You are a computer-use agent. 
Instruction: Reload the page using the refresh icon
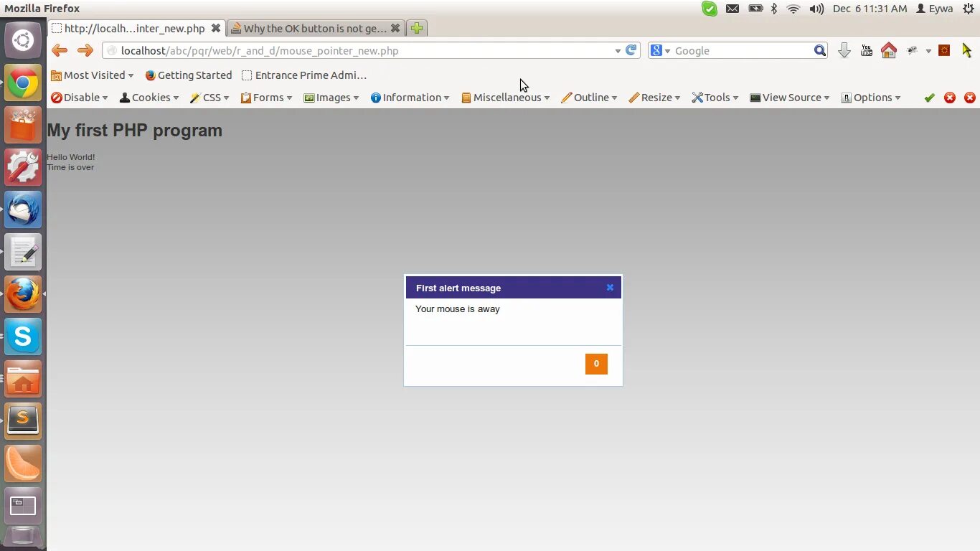(630, 50)
